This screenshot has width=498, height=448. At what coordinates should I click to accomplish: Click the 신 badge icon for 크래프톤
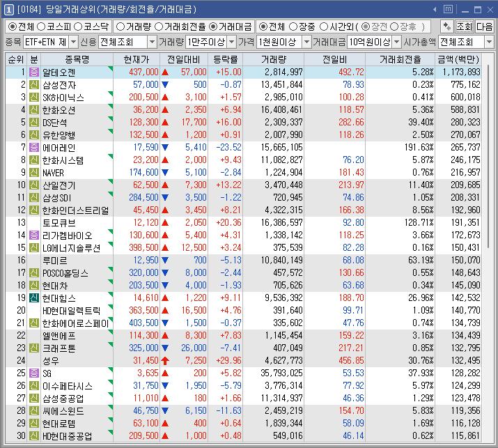click(x=34, y=348)
